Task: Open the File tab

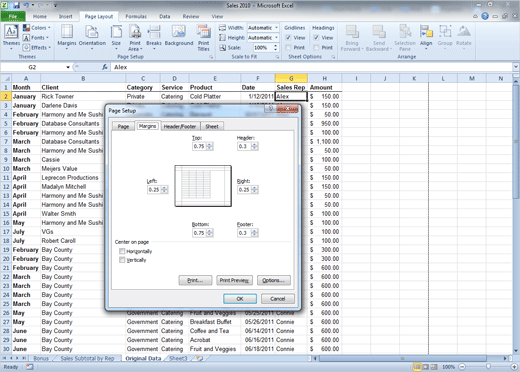Action: click(x=13, y=16)
